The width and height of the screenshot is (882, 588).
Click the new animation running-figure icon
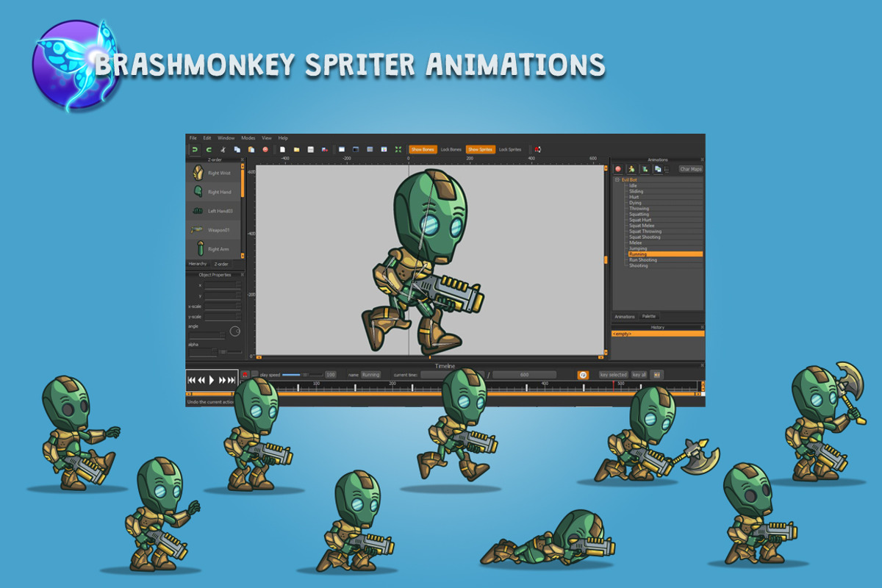(x=631, y=169)
